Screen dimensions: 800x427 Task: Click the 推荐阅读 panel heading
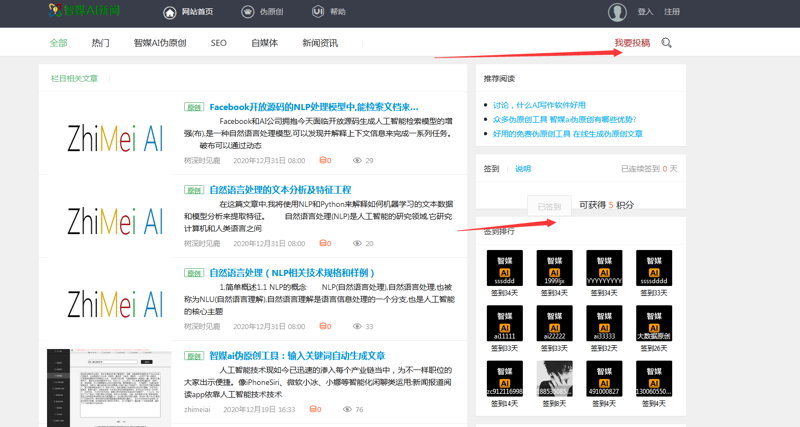coord(499,79)
